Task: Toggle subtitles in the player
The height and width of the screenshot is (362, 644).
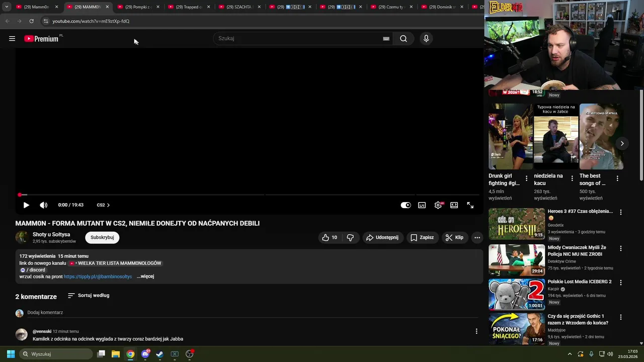Action: pyautogui.click(x=422, y=205)
